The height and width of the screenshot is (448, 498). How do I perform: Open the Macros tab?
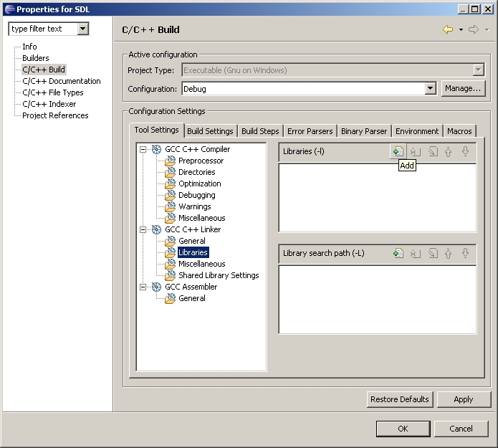pyautogui.click(x=459, y=131)
